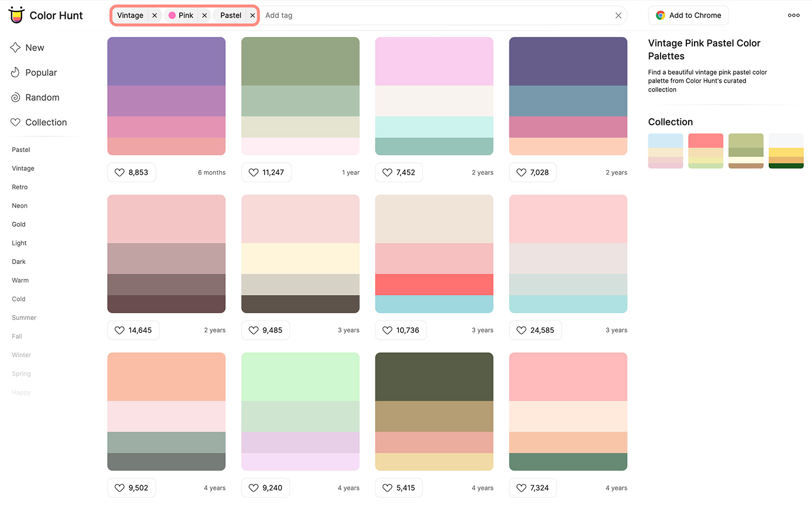This screenshot has height=507, width=812.
Task: Like the palette with 7,324 likes
Action: pyautogui.click(x=533, y=488)
